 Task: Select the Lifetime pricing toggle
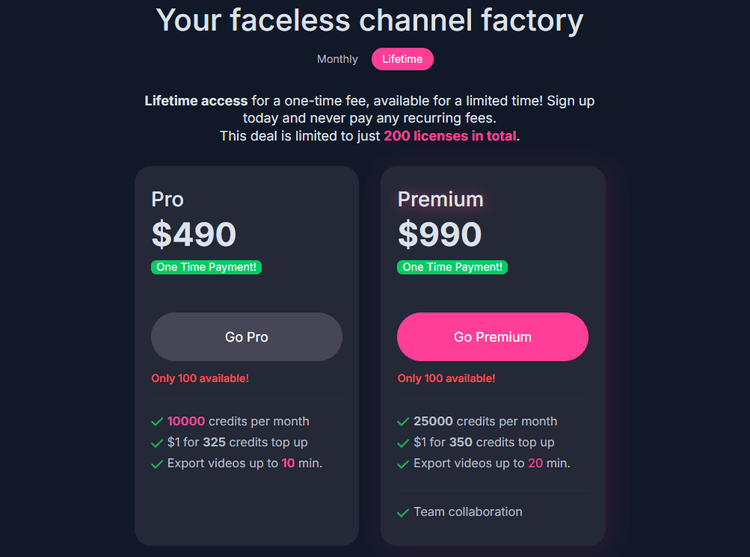(x=402, y=59)
